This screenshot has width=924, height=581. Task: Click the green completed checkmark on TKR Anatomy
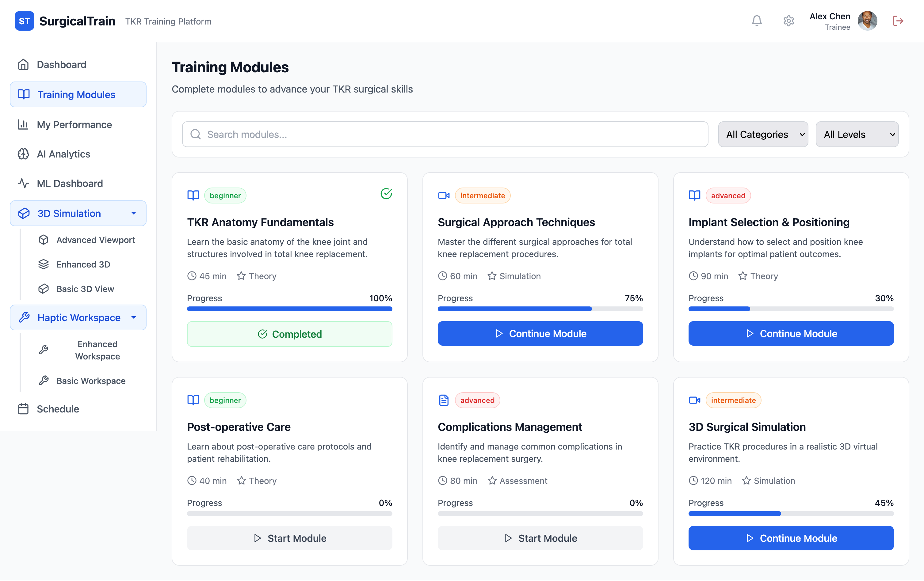[x=386, y=194]
